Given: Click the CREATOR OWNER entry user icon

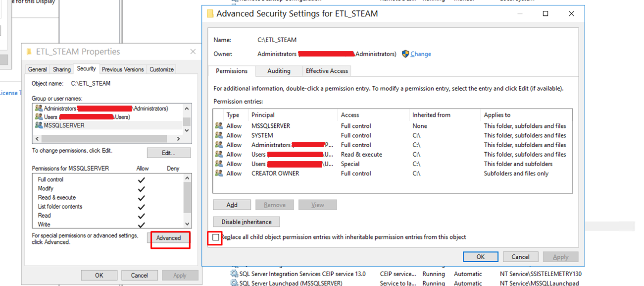Looking at the screenshot, I should pos(219,173).
